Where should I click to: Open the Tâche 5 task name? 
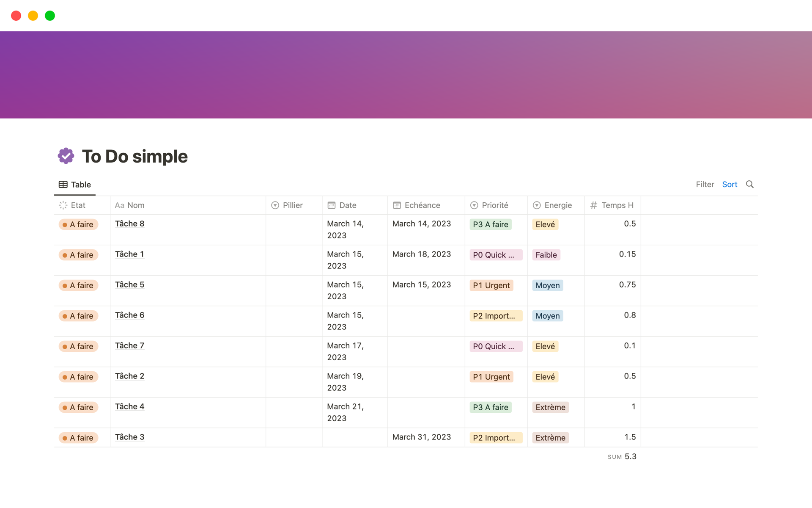[x=129, y=284]
